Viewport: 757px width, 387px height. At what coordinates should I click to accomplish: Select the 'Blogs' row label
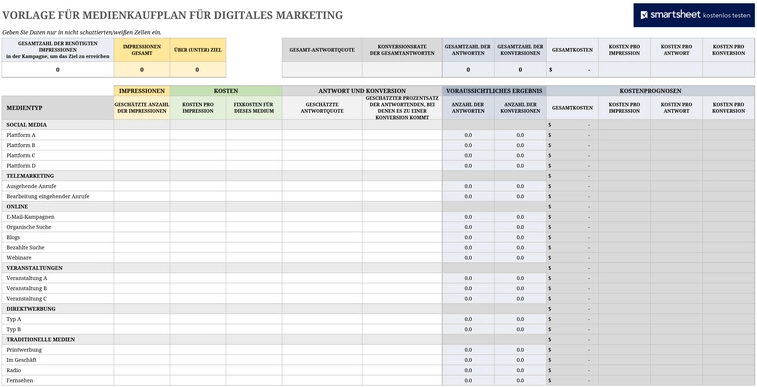pos(13,237)
